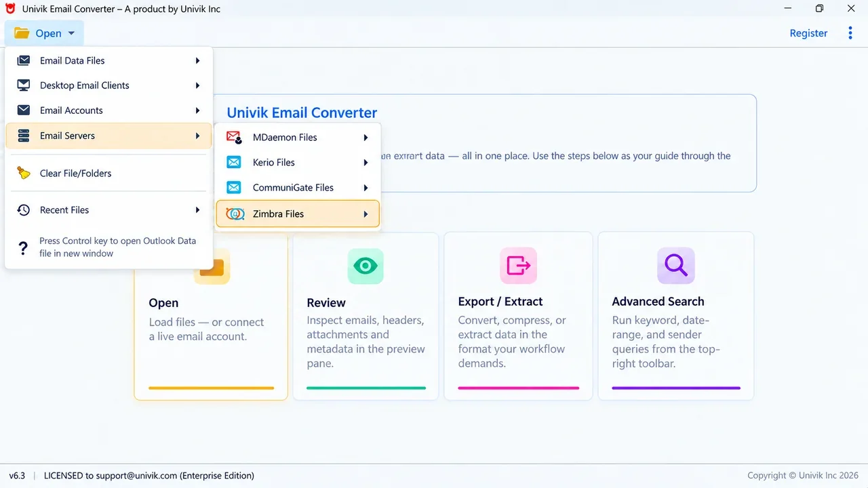Screen dimensions: 868x488
Task: Expand the Desktop Email Clients submenu arrow
Action: click(x=197, y=85)
